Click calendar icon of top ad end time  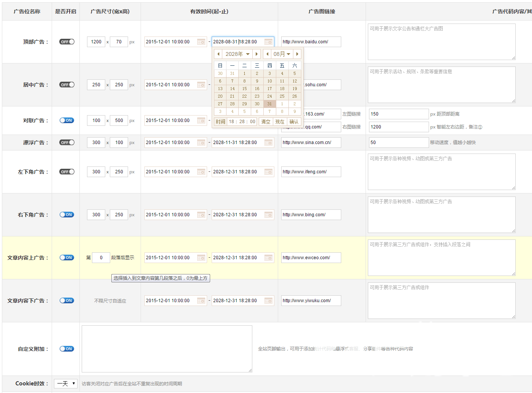(268, 42)
